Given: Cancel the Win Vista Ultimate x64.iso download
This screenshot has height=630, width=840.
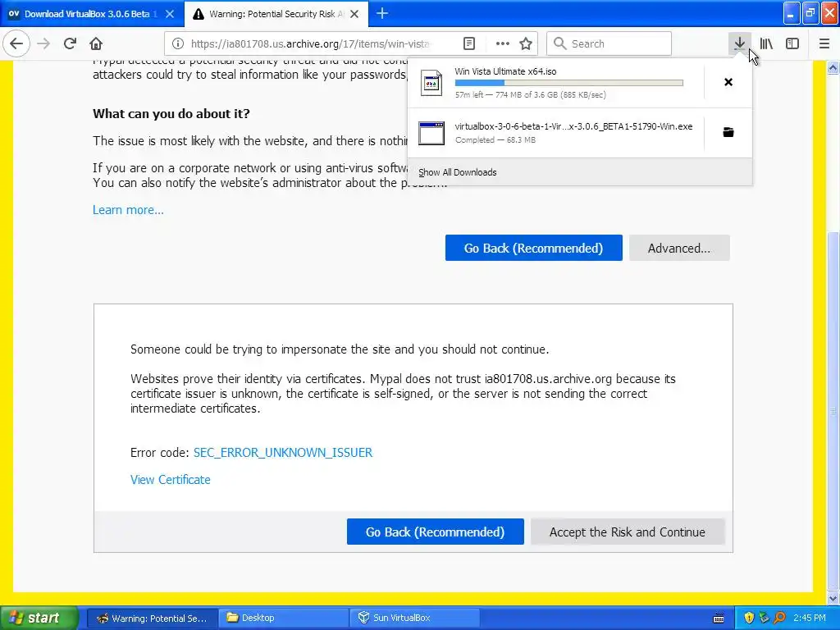Looking at the screenshot, I should tap(728, 82).
